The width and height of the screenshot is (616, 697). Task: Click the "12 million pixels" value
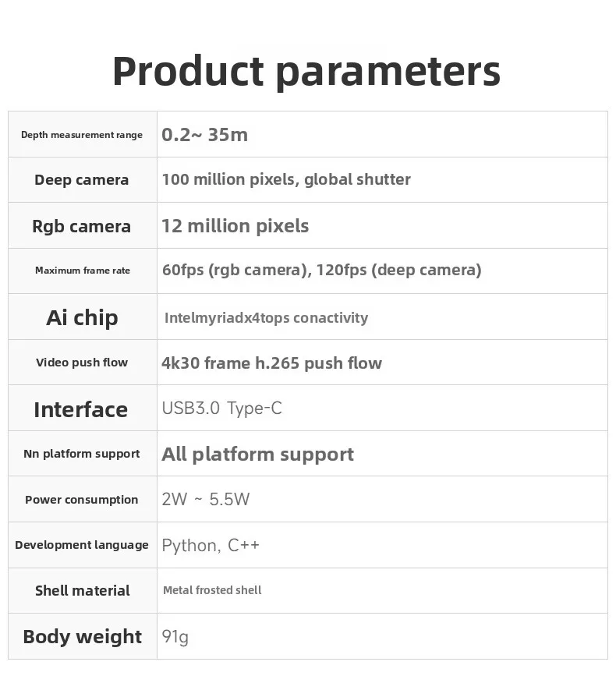point(235,226)
